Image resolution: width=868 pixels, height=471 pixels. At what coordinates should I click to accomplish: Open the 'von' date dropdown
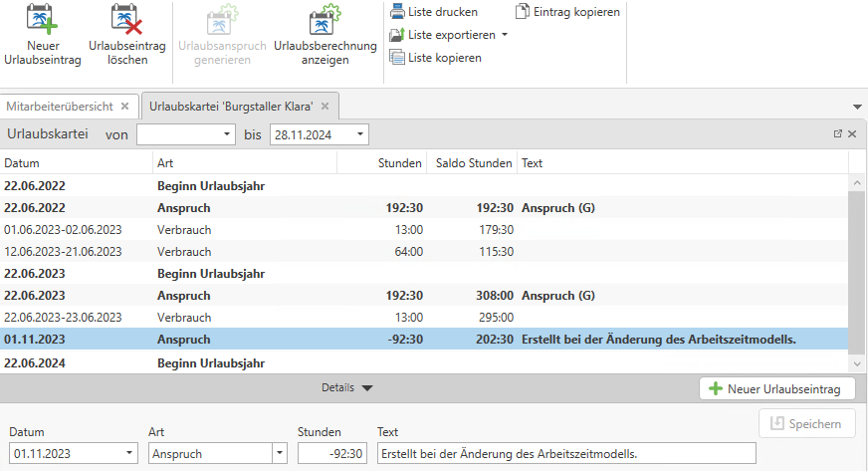[228, 134]
